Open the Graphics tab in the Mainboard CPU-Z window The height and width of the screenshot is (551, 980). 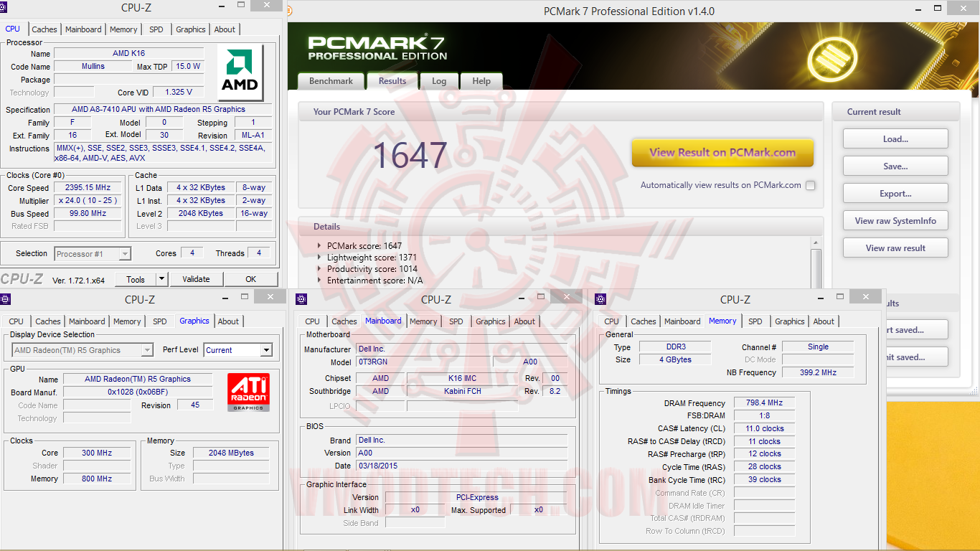[491, 321]
